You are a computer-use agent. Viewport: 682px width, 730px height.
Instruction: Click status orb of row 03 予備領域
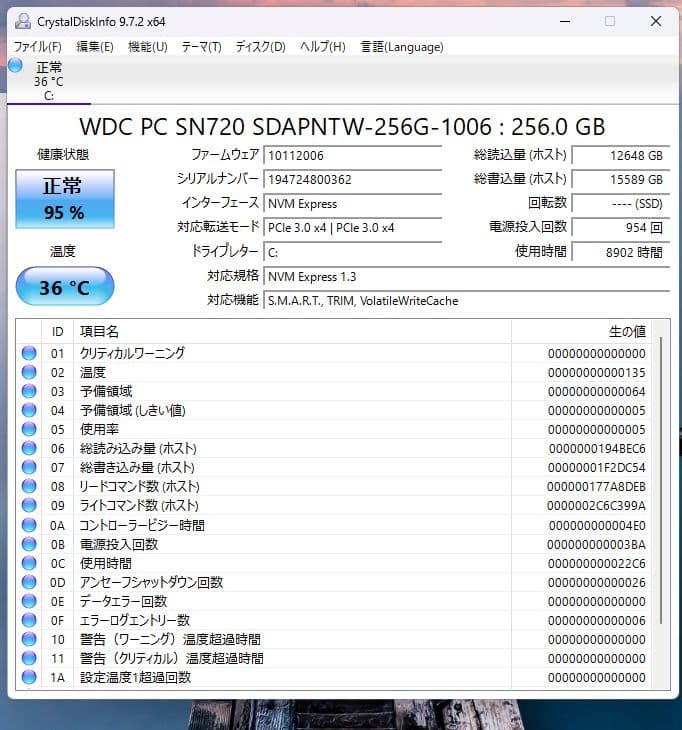click(29, 392)
